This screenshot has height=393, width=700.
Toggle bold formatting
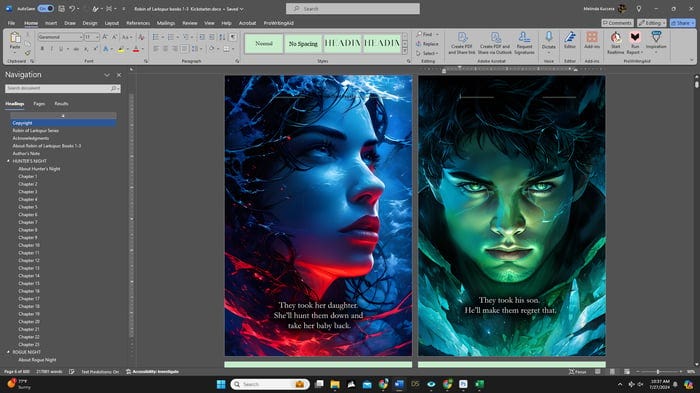click(42, 49)
